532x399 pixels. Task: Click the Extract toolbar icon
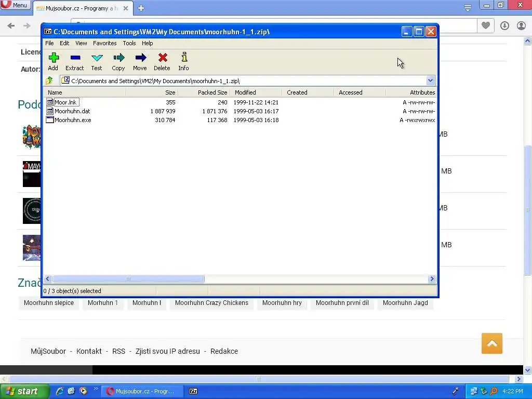pos(75,58)
